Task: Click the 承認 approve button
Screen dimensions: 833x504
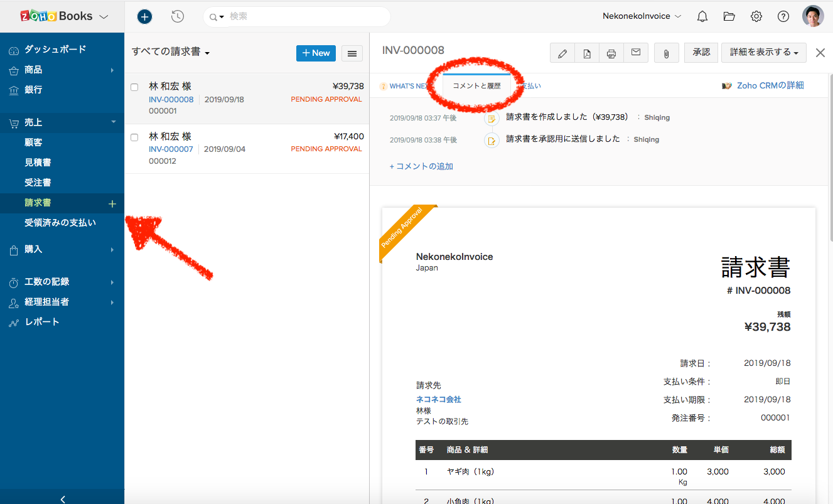Action: tap(701, 53)
